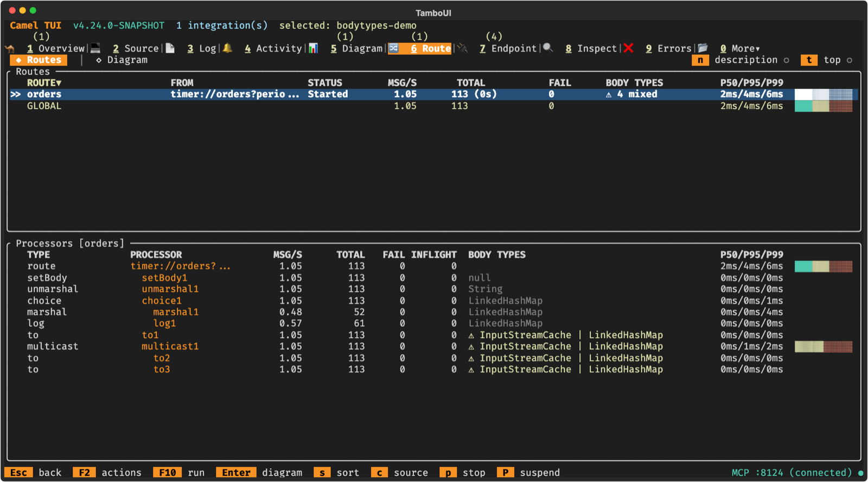Click the warning triangle in the to2 row

pos(471,358)
